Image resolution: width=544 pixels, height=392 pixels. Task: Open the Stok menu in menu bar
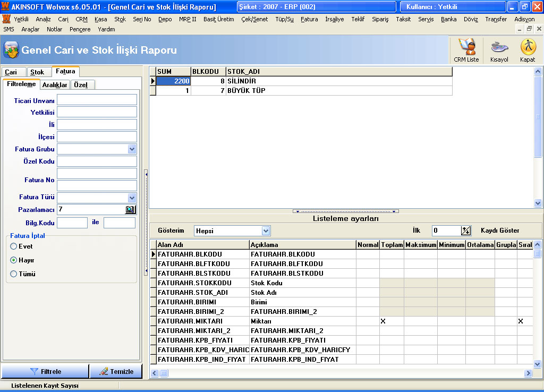[x=120, y=20]
